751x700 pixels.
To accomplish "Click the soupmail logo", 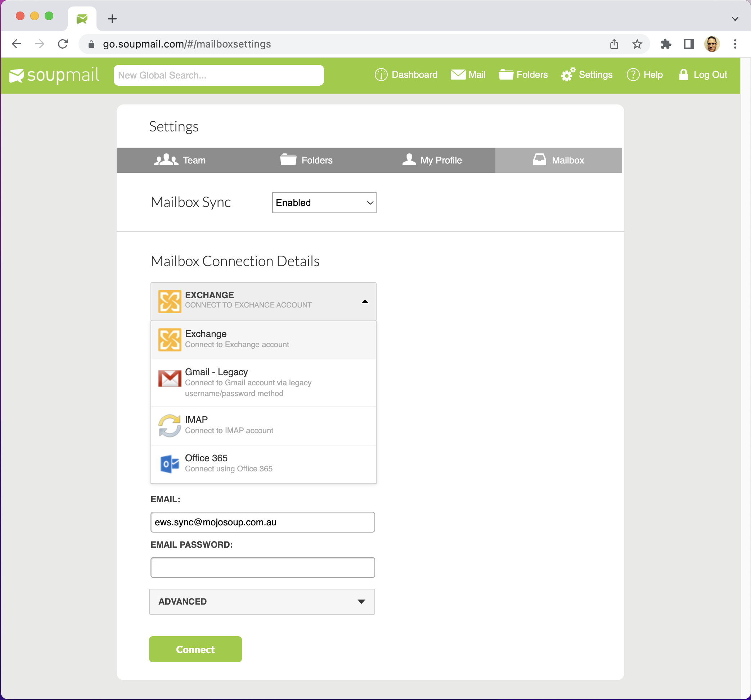I will click(x=54, y=75).
